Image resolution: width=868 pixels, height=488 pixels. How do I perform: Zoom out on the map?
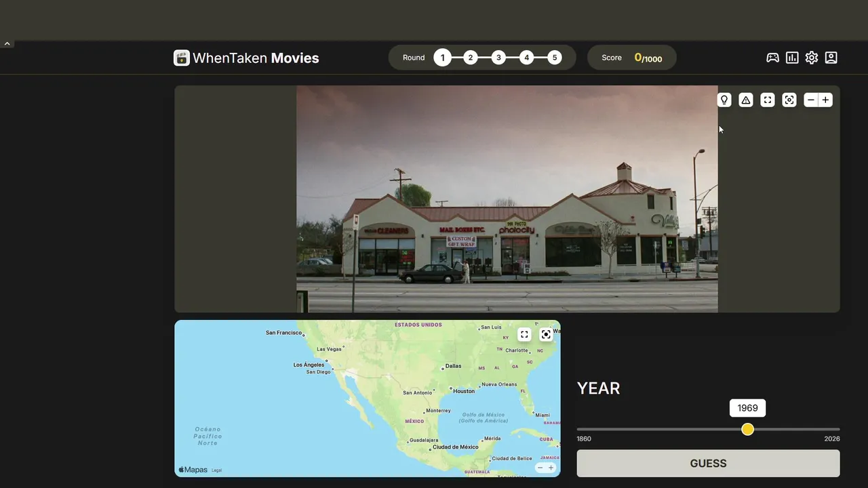tap(540, 468)
